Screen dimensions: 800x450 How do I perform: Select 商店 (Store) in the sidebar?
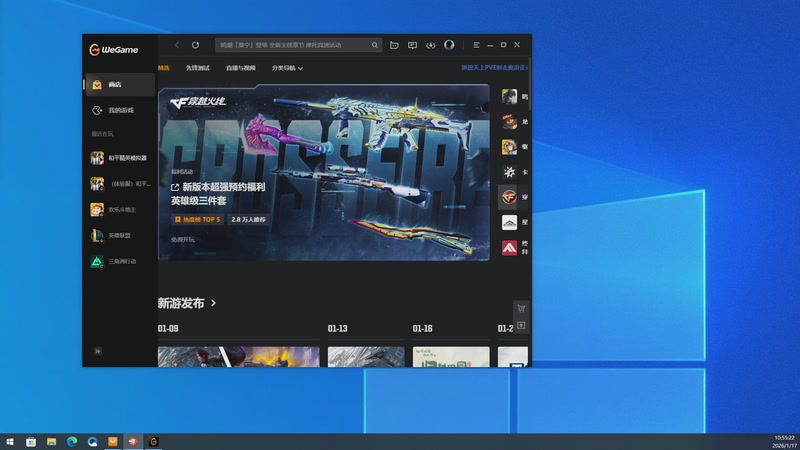[120, 84]
